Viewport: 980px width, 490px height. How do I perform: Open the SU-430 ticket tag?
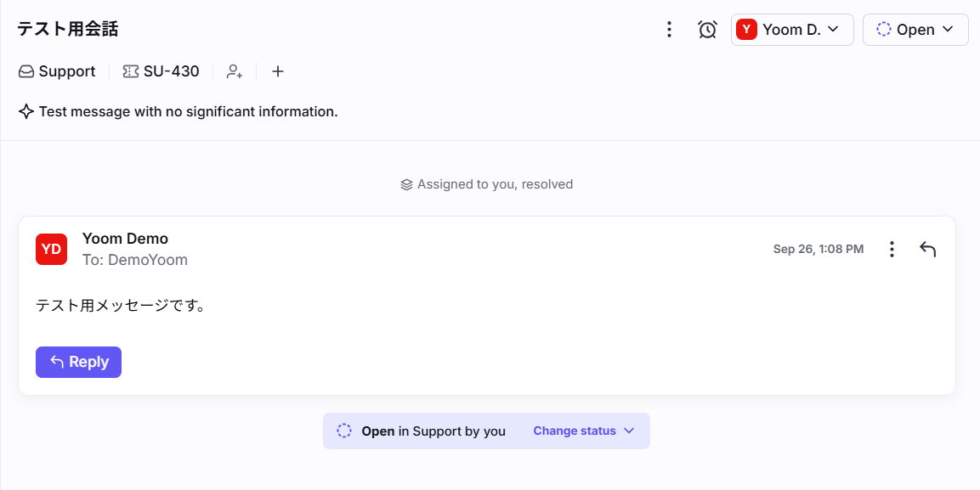coord(161,71)
